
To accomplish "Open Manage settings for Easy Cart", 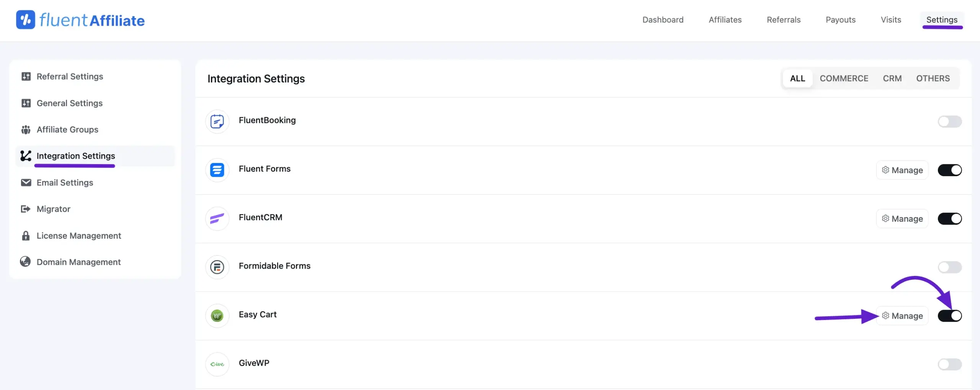I will [902, 316].
